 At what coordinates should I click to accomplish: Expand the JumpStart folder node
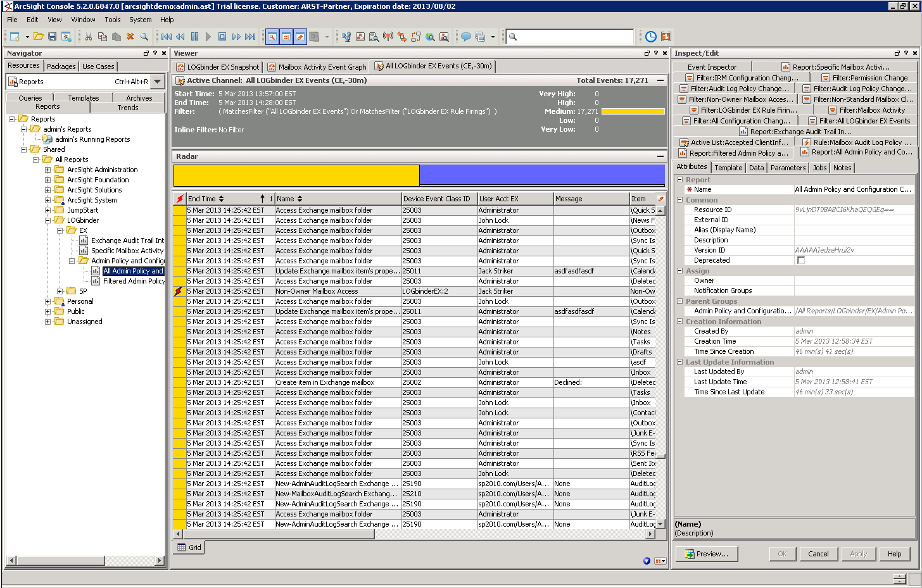47,210
